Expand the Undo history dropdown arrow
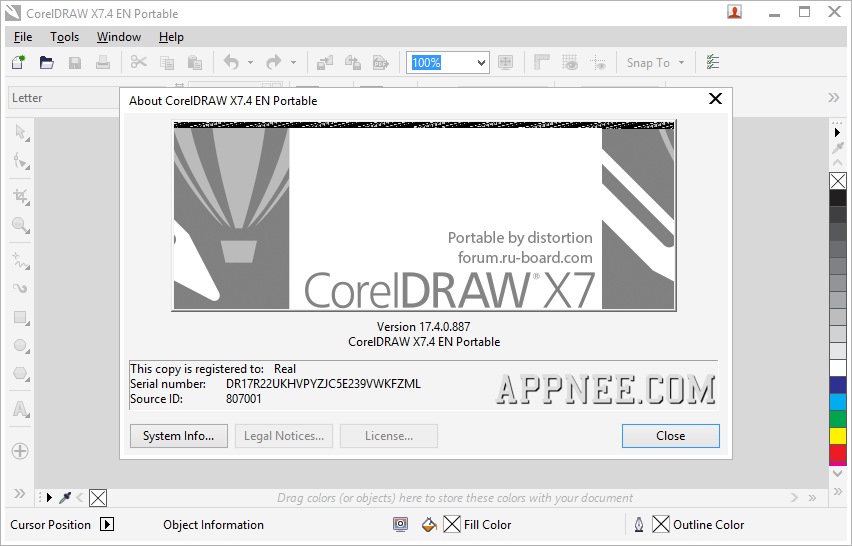This screenshot has width=852, height=546. tap(250, 63)
